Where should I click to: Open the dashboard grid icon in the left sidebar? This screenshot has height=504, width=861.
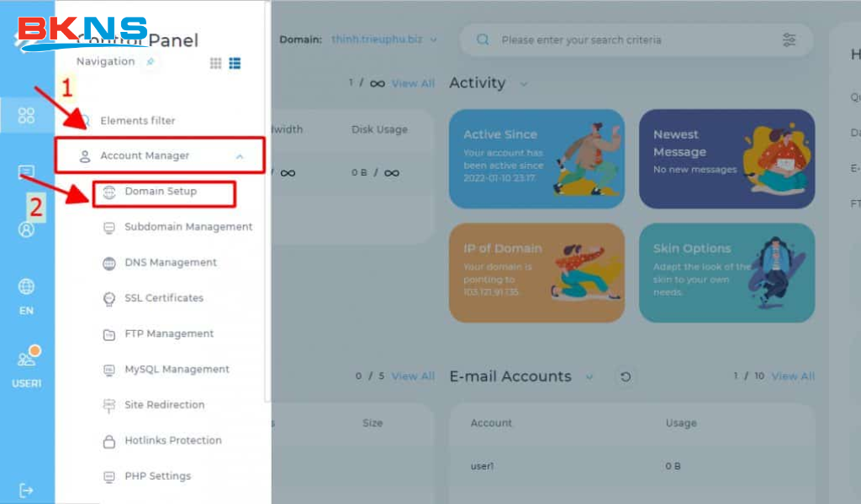point(26,115)
